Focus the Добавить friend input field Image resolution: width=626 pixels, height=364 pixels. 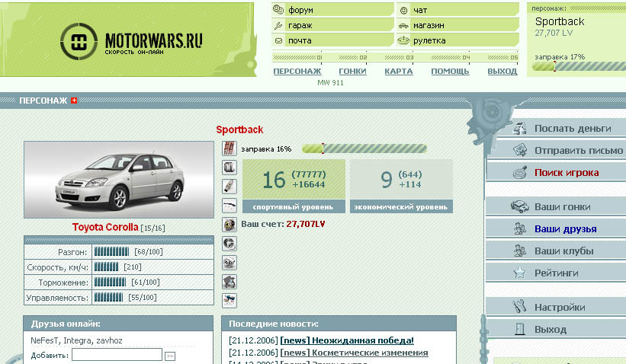point(117,354)
